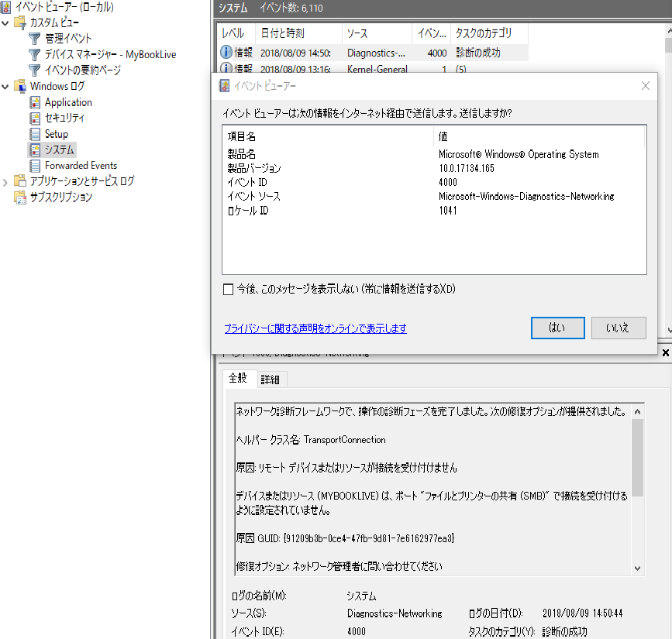Select デバイス マネージャー - MyBookLive view
The height and width of the screenshot is (639, 672).
(x=111, y=54)
